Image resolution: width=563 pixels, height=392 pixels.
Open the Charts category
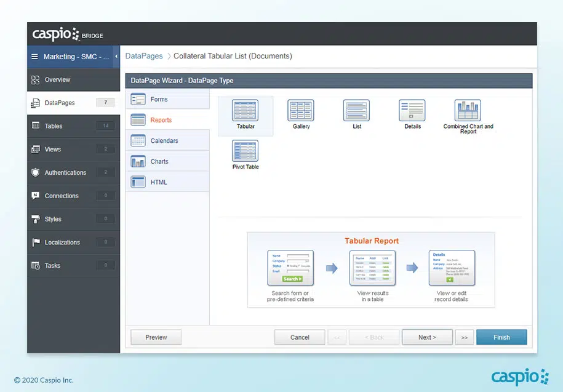pyautogui.click(x=168, y=161)
